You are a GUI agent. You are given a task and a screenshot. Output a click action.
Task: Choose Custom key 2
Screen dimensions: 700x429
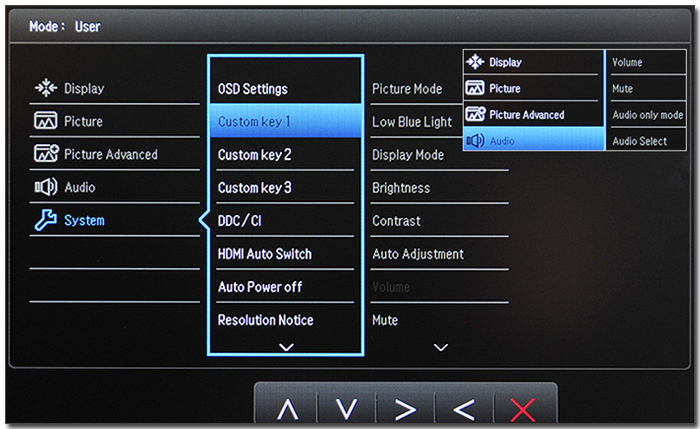click(x=254, y=154)
